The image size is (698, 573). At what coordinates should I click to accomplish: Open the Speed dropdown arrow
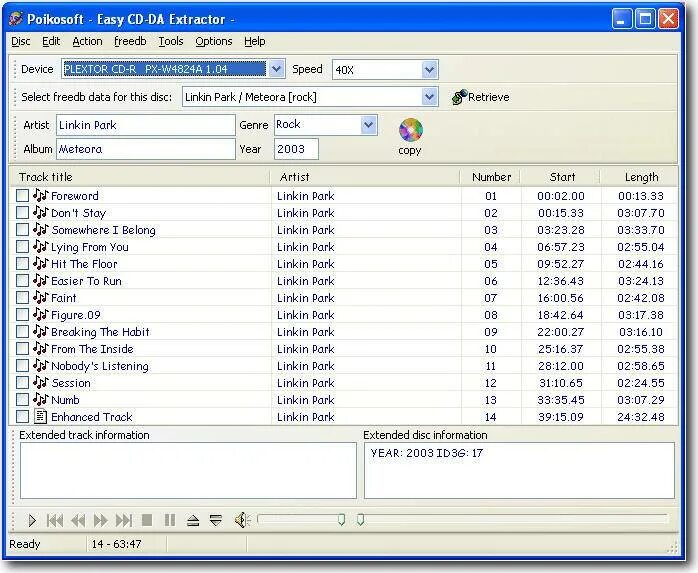coord(429,69)
